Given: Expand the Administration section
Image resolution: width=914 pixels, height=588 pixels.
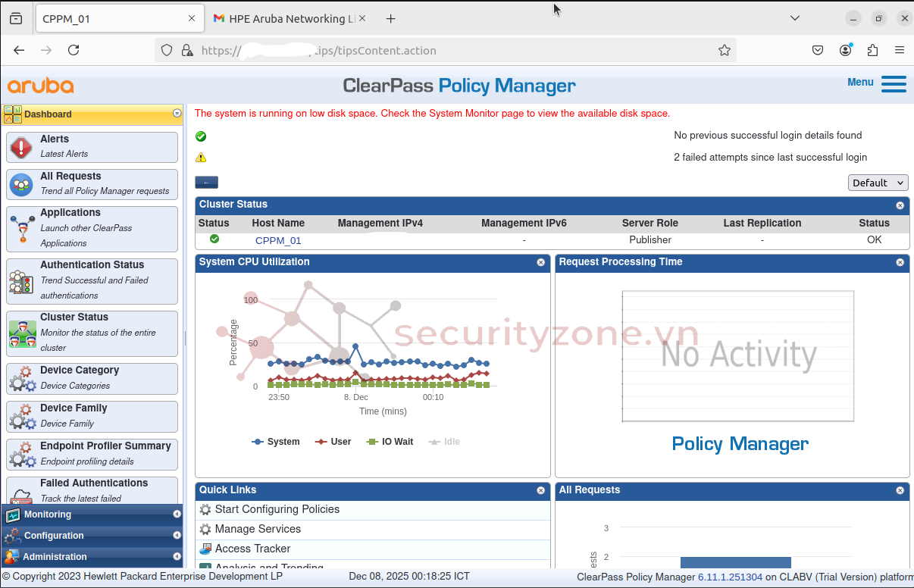Looking at the screenshot, I should click(91, 557).
